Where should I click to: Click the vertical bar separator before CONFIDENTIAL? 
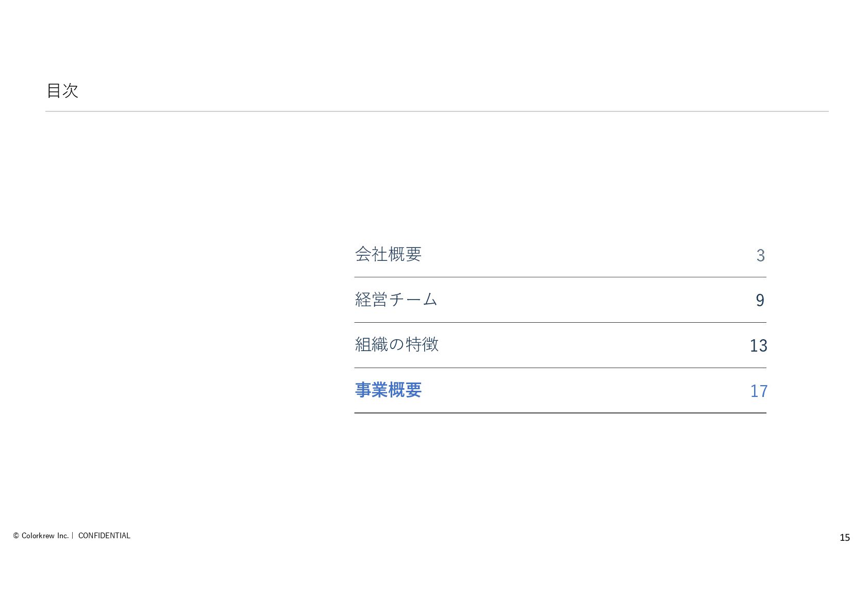click(73, 536)
